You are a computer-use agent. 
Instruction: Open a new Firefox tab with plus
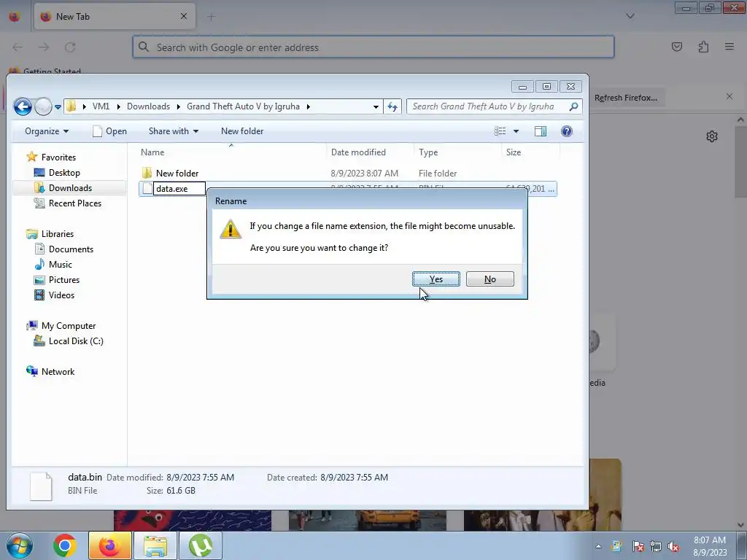(211, 17)
